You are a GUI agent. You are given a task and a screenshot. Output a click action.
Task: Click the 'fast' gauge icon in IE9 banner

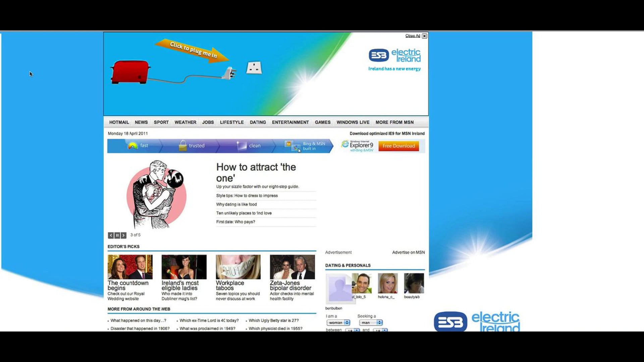(133, 146)
